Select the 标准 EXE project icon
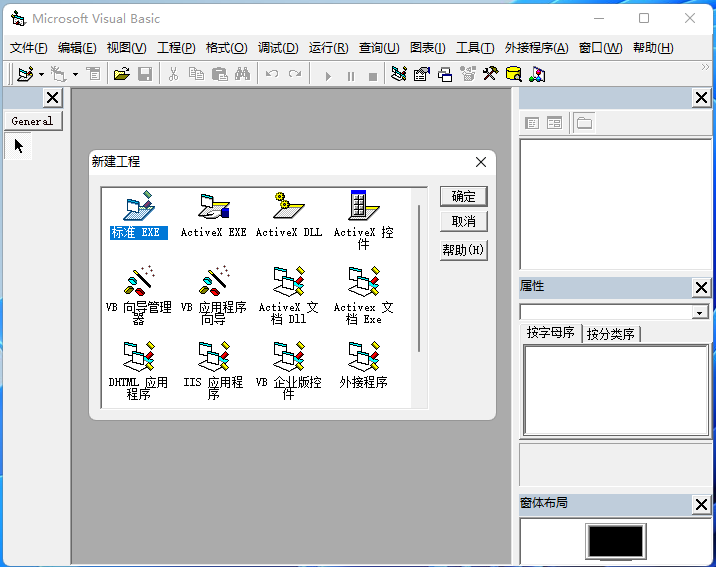The width and height of the screenshot is (716, 567). pos(139,215)
